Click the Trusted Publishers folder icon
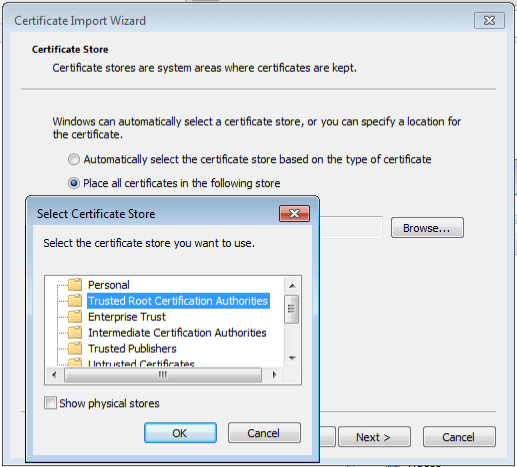Image resolution: width=517 pixels, height=467 pixels. (75, 348)
